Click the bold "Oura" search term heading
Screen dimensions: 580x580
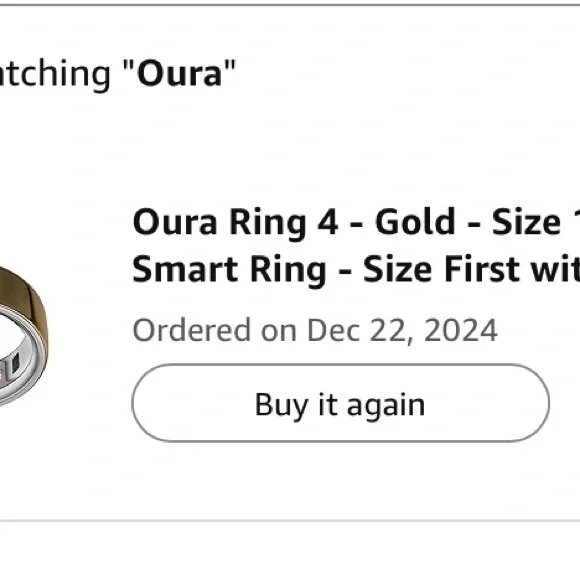[x=179, y=73]
